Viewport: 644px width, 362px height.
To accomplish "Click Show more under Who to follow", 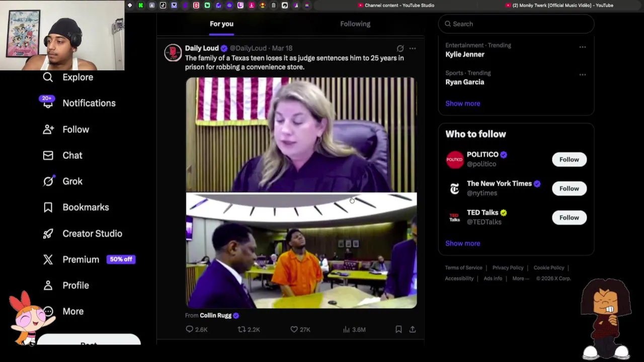I will [462, 243].
